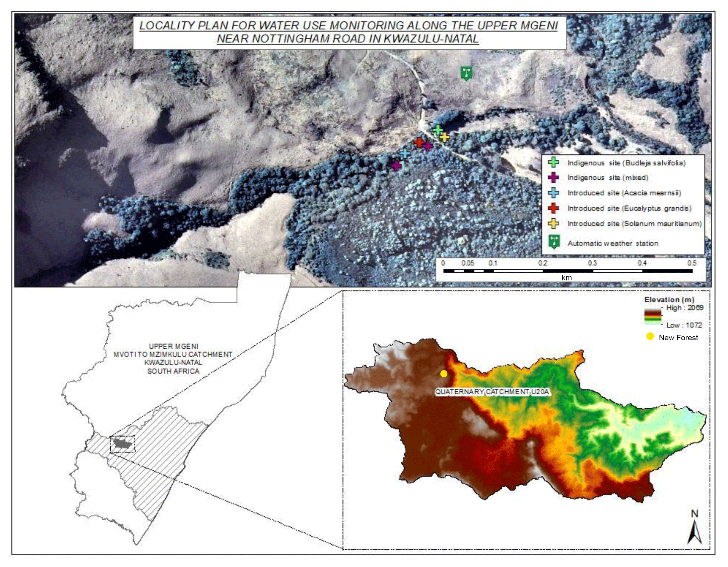Click the red cross marker on the aerial photo
Image resolution: width=728 pixels, height=567 pixels.
coord(419,142)
